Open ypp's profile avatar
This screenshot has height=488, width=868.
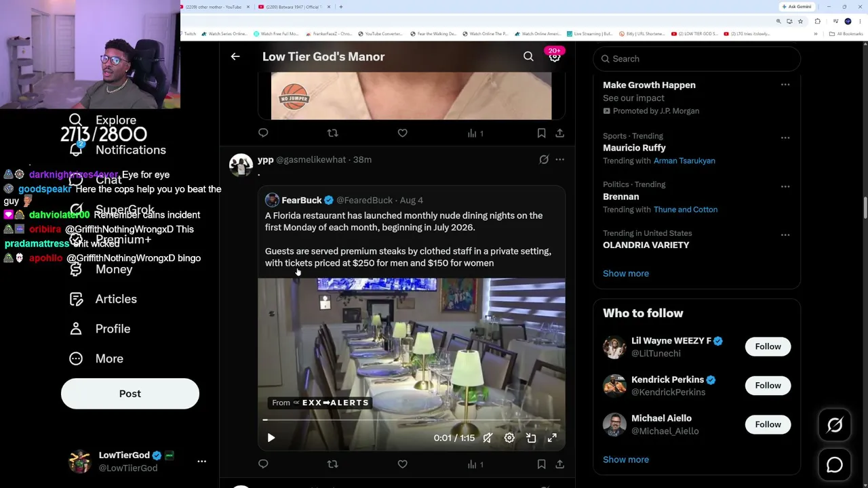coord(241,165)
